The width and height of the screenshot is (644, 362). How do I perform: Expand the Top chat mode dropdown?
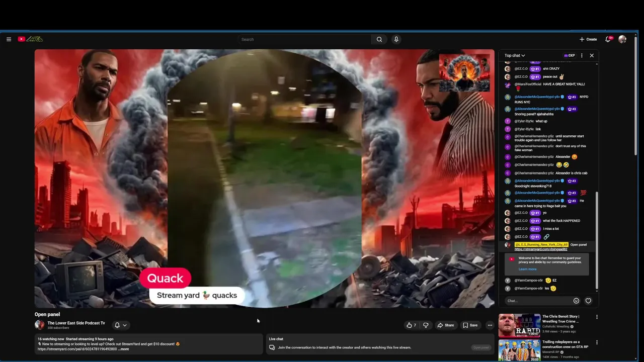pyautogui.click(x=515, y=55)
